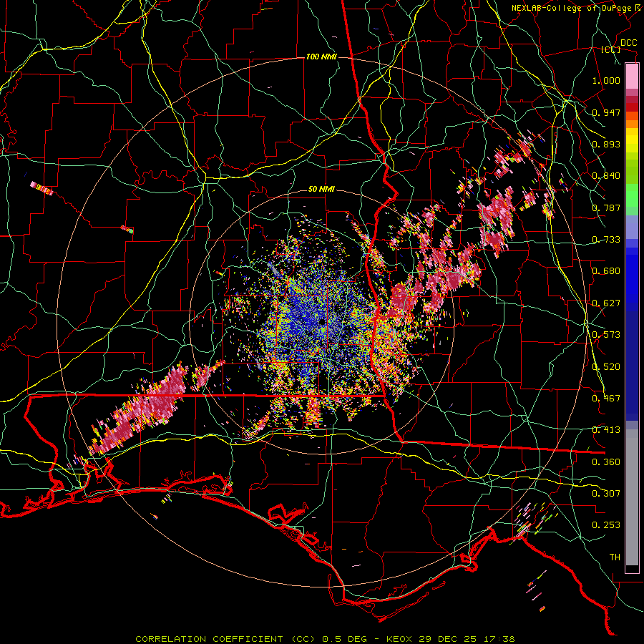Click the TH threshold label on legend

(x=615, y=557)
